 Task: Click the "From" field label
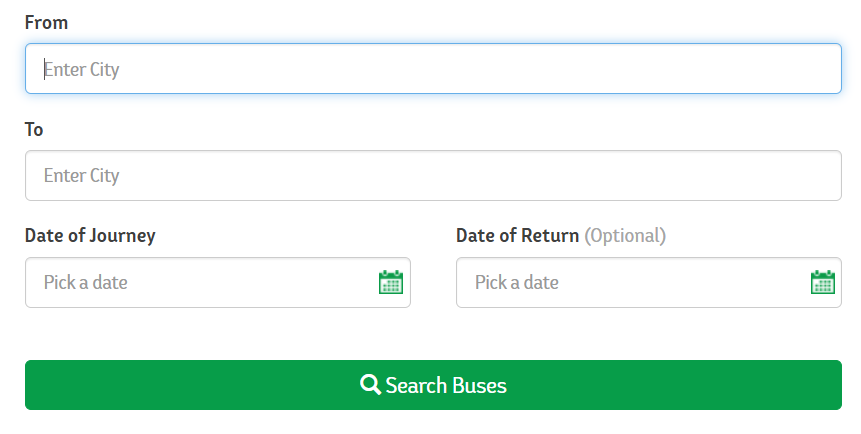pyautogui.click(x=47, y=23)
